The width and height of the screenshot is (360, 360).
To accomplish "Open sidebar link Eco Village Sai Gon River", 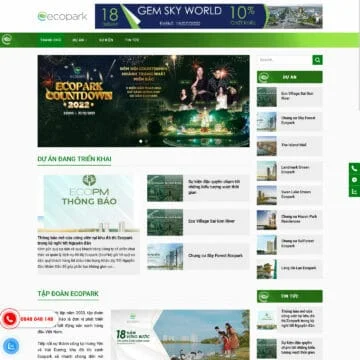I will click(x=297, y=96).
